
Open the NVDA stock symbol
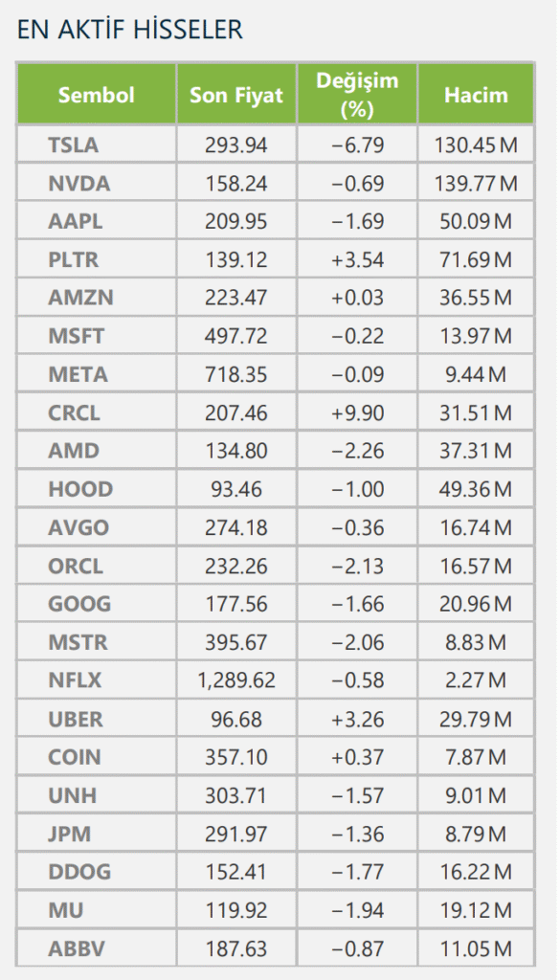point(78,183)
